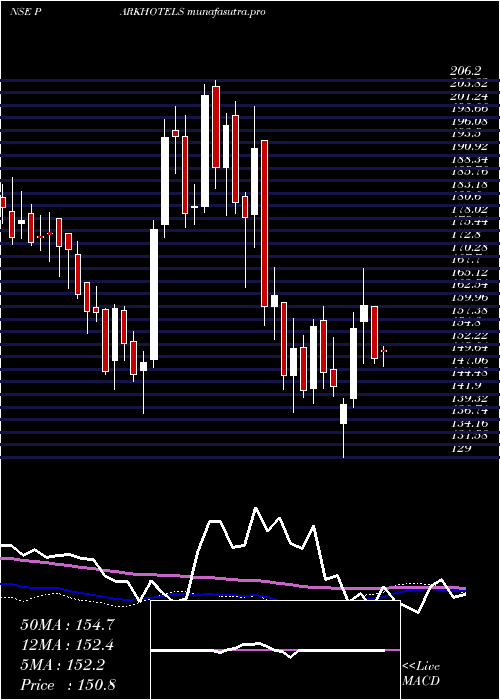Select the 183.18 price axis label
The image size is (500, 700).
point(470,184)
